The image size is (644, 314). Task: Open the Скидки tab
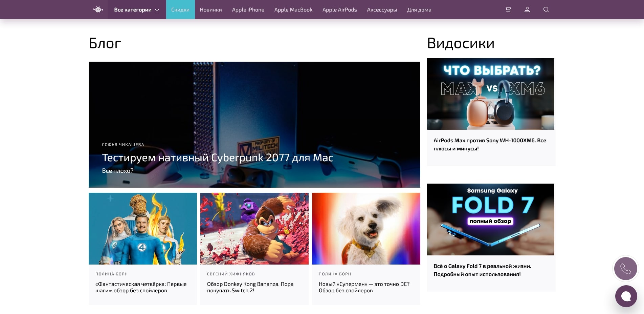point(180,9)
